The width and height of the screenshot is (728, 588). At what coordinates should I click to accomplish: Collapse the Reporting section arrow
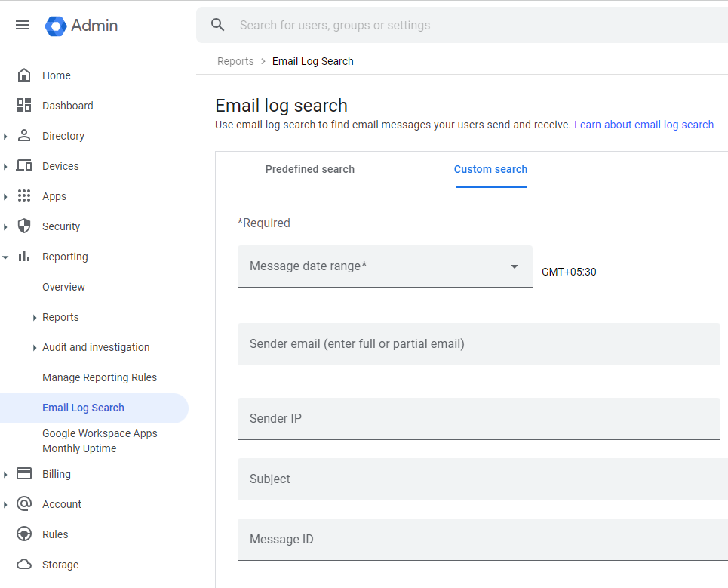6,257
